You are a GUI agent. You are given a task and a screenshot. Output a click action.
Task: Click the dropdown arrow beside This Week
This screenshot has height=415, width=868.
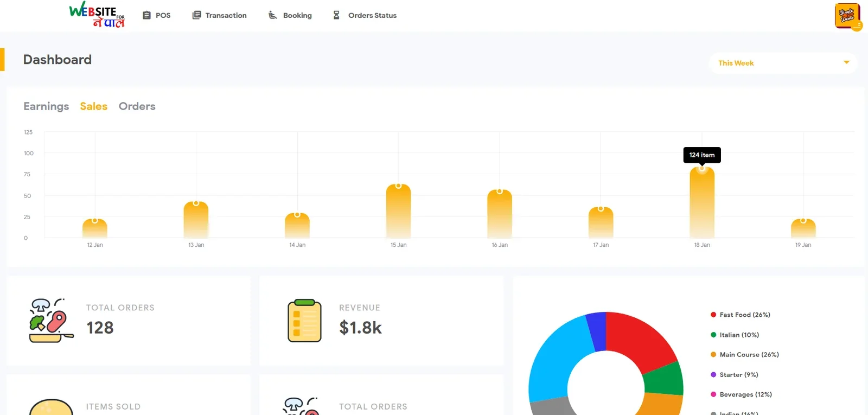[846, 62]
